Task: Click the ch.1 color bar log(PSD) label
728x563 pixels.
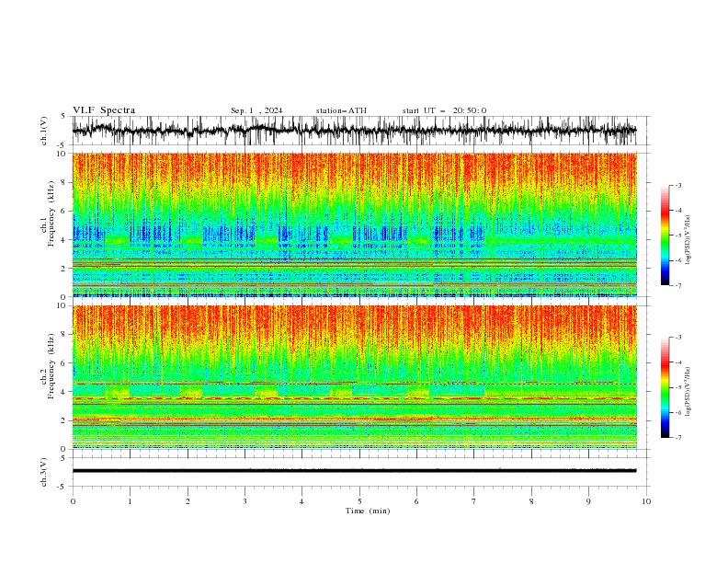Action: pos(688,240)
